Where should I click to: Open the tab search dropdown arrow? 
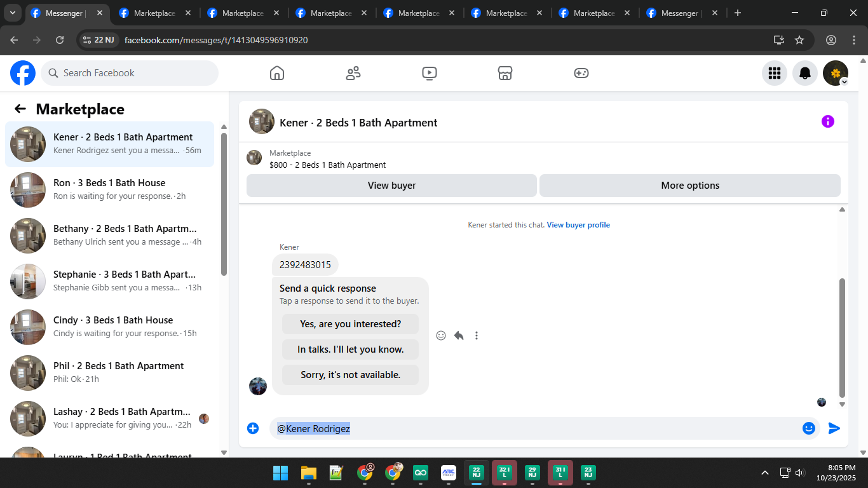click(x=13, y=13)
